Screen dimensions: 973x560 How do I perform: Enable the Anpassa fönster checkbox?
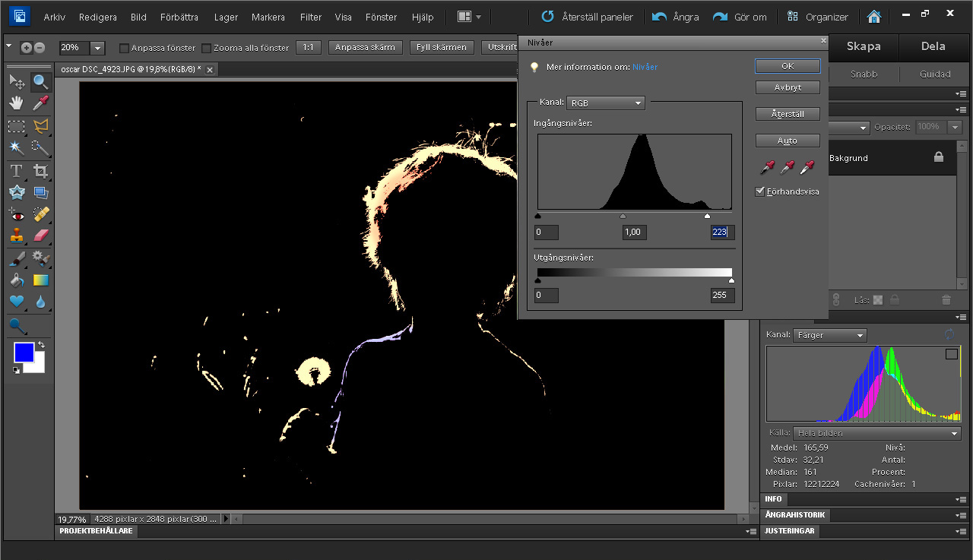point(124,48)
